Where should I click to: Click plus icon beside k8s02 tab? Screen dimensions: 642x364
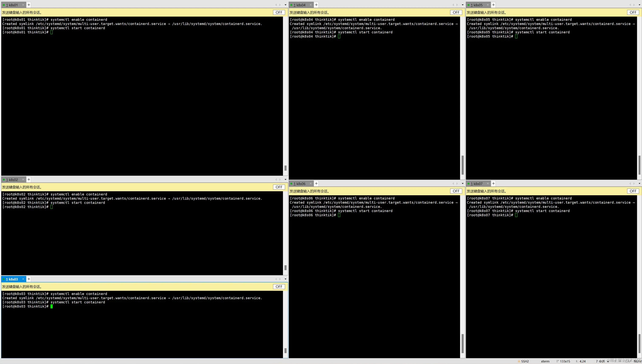pos(29,180)
